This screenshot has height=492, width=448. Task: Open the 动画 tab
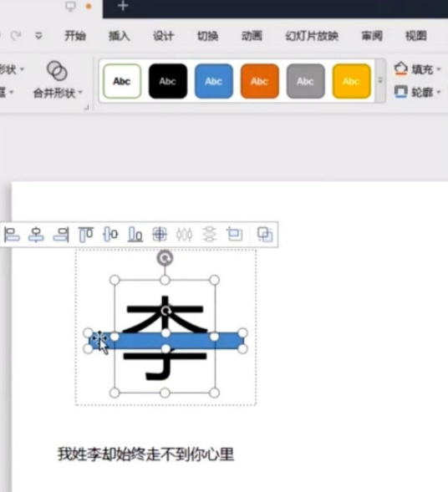[252, 36]
